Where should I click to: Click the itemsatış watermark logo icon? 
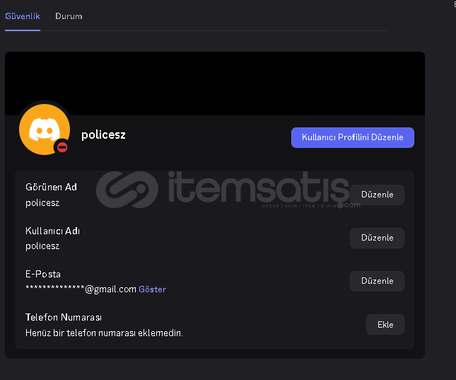coord(127,189)
